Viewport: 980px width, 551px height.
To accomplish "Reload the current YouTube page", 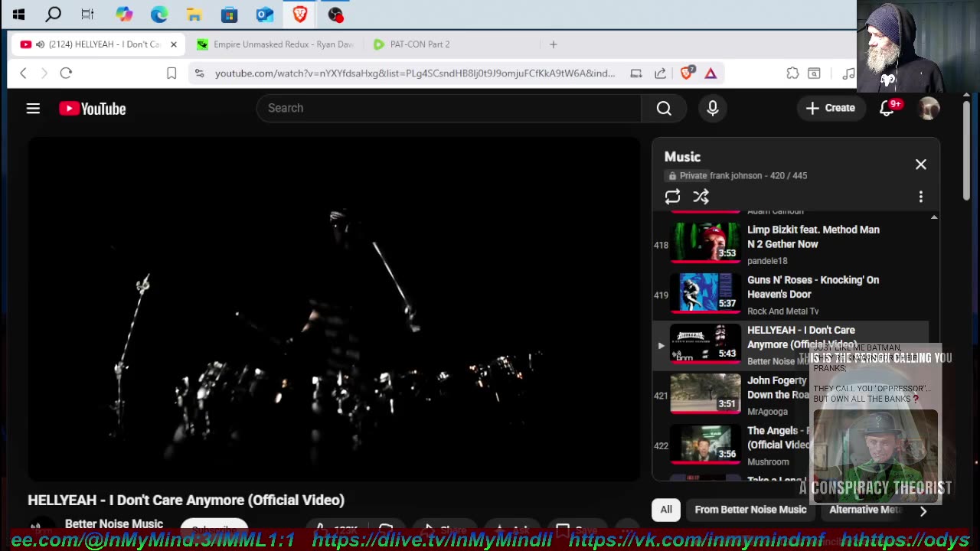I will (66, 73).
